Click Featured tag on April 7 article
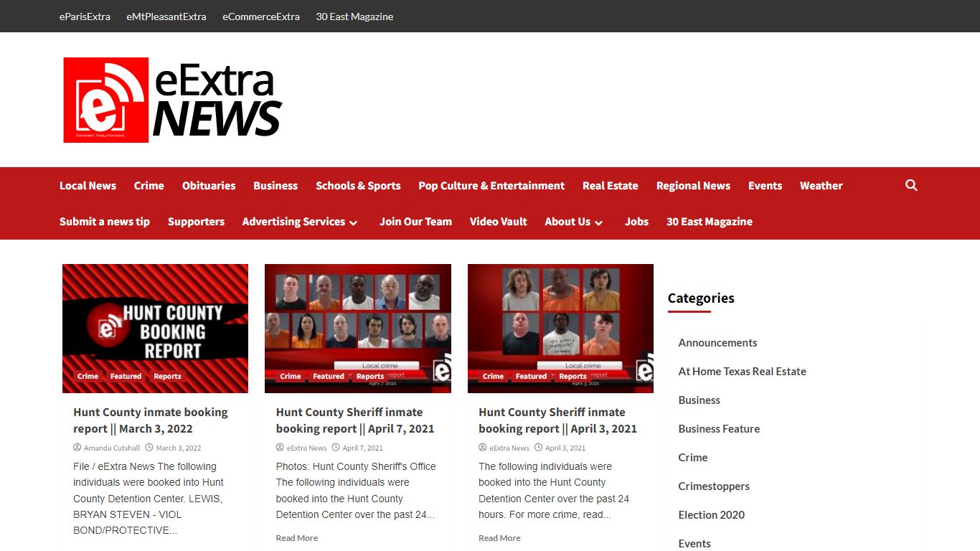Viewport: 980px width, 551px height. pyautogui.click(x=329, y=376)
